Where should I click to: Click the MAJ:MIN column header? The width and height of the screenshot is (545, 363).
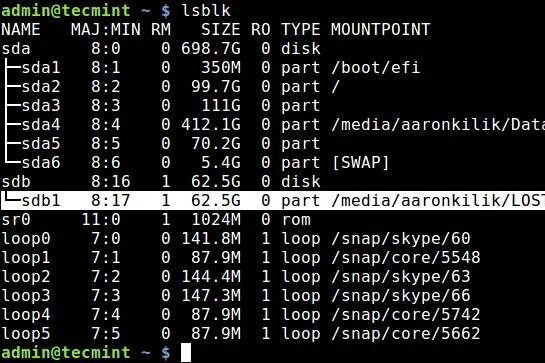pyautogui.click(x=106, y=30)
